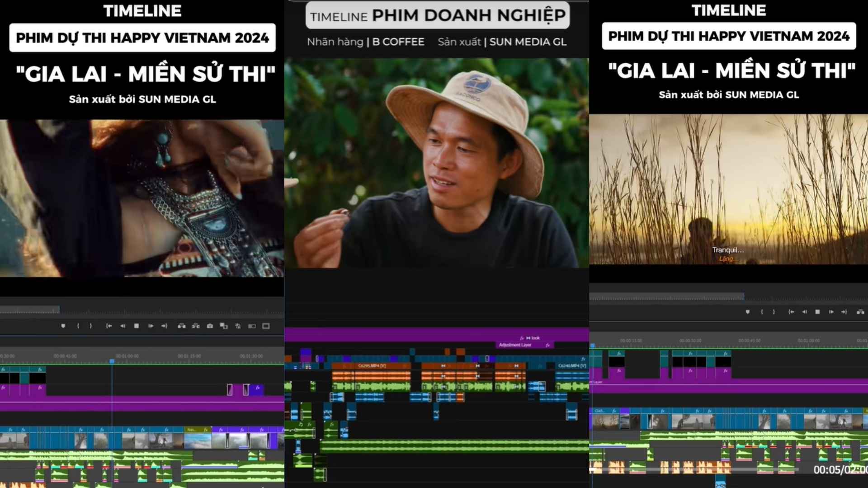Click Add Marker icon in left panel

pos(63,326)
